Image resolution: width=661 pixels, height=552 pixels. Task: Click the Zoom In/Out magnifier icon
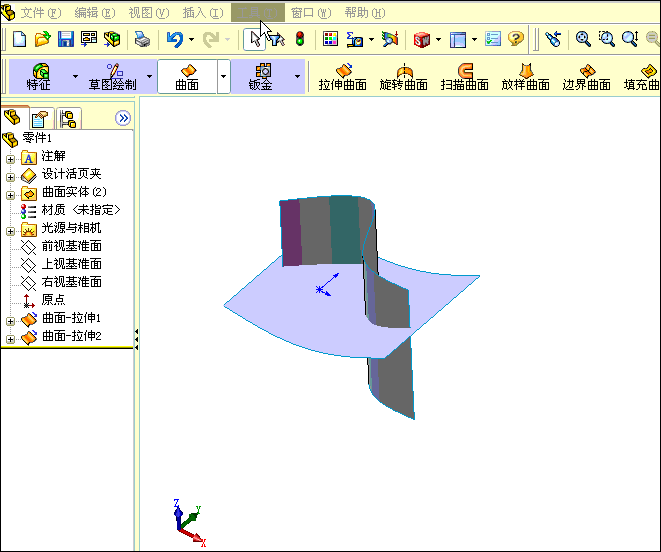(630, 39)
